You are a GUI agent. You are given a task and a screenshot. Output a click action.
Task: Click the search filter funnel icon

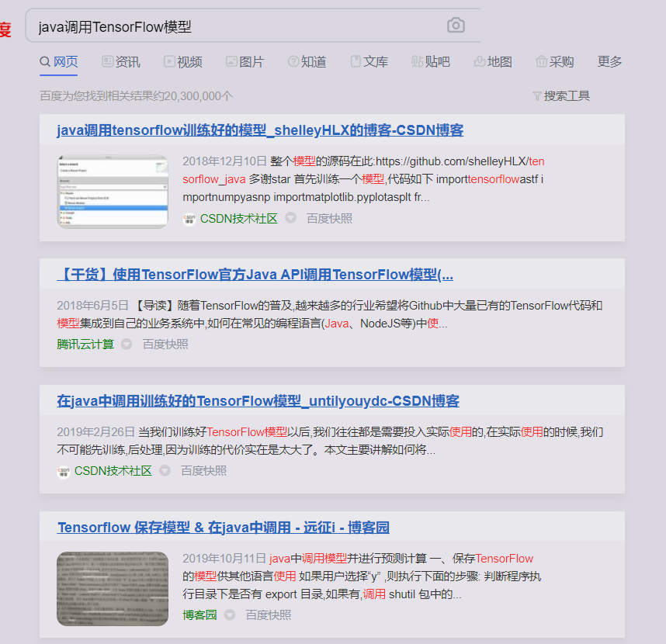[x=537, y=96]
